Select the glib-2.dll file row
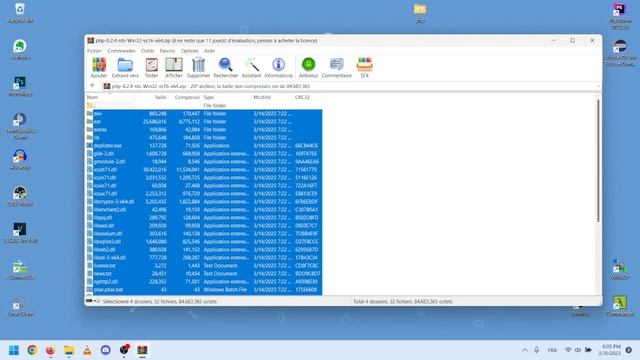 tap(204, 153)
